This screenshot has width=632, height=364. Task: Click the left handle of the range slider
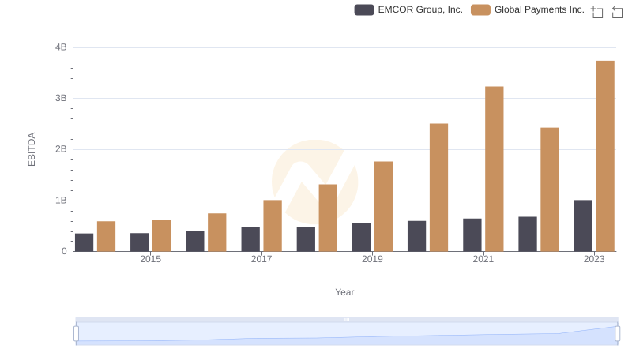point(76,333)
